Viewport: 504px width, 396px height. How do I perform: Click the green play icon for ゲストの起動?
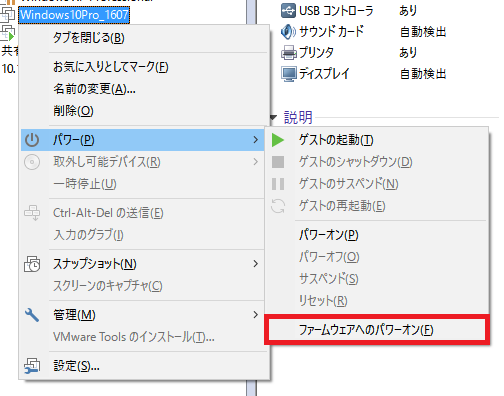(278, 140)
